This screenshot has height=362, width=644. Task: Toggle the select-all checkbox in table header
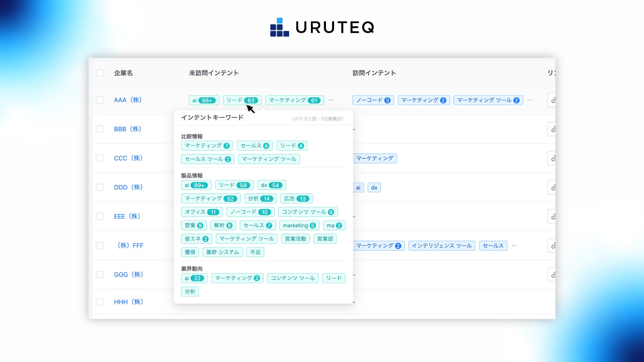(x=100, y=73)
